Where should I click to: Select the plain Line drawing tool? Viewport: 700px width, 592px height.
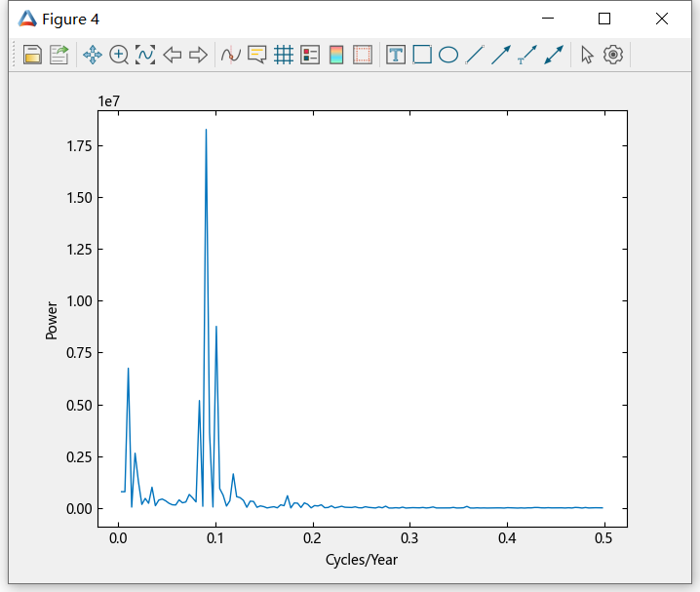click(x=475, y=55)
